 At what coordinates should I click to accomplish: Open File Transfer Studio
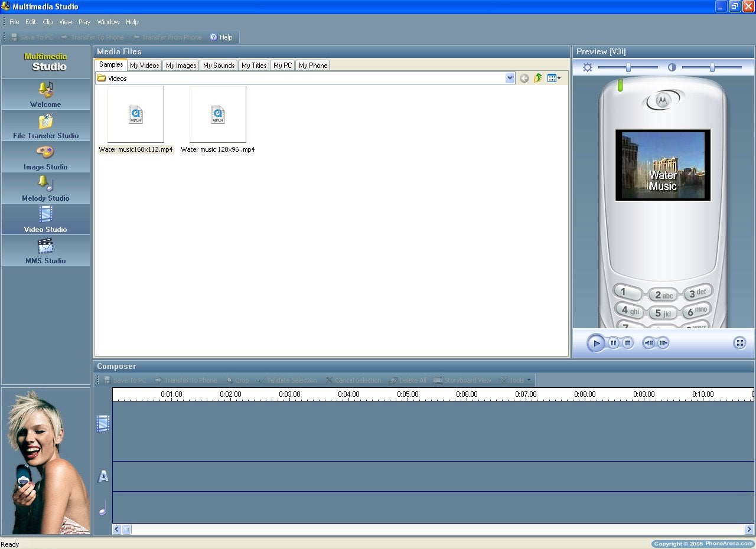45,126
